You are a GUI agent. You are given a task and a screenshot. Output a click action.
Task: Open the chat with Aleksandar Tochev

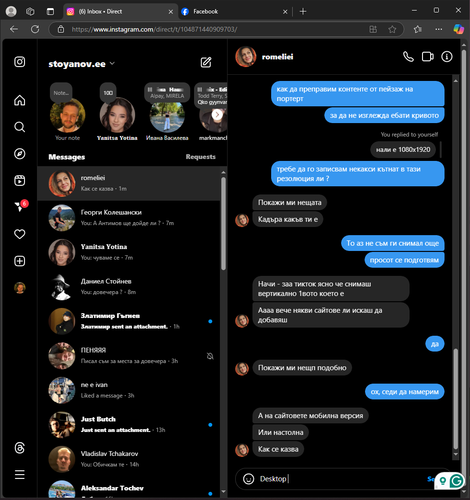(129, 489)
